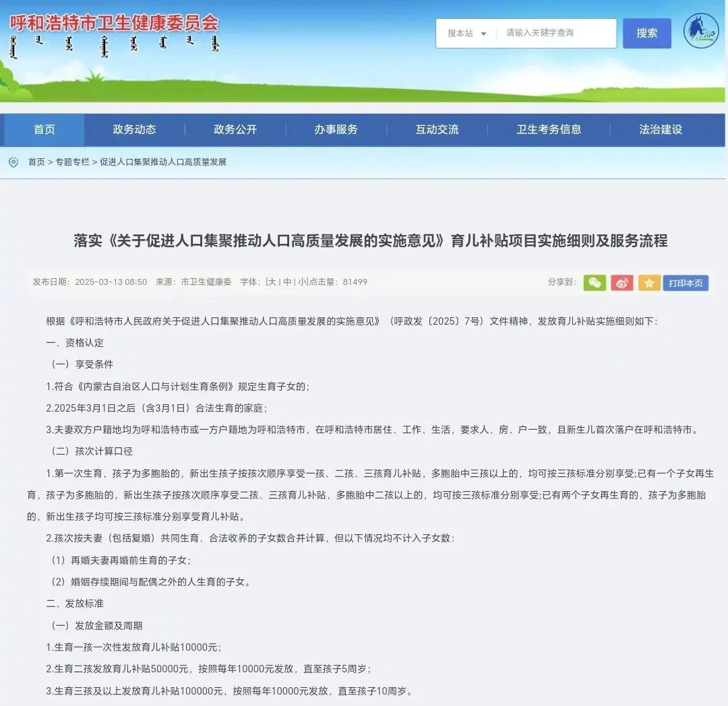Share the article to Weibo
Viewport: 728px width, 706px height.
(621, 283)
